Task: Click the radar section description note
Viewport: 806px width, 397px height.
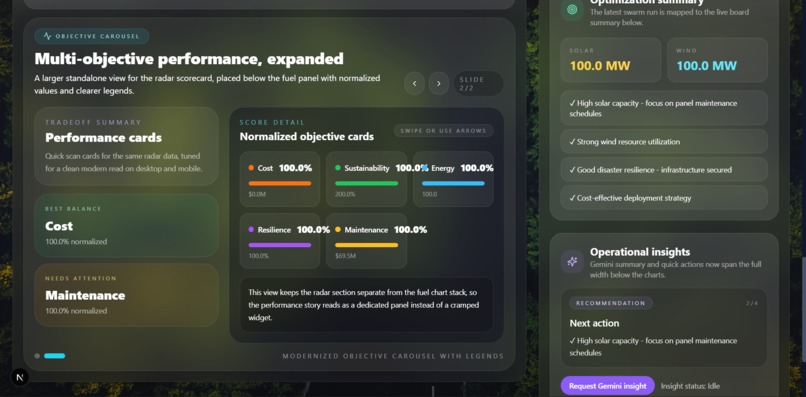Action: [x=367, y=305]
